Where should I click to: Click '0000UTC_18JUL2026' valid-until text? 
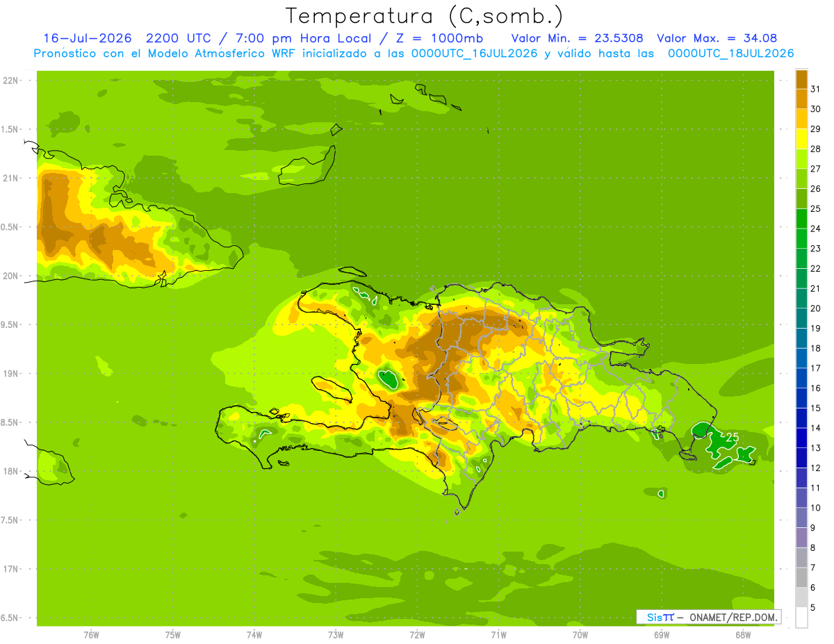tap(730, 53)
